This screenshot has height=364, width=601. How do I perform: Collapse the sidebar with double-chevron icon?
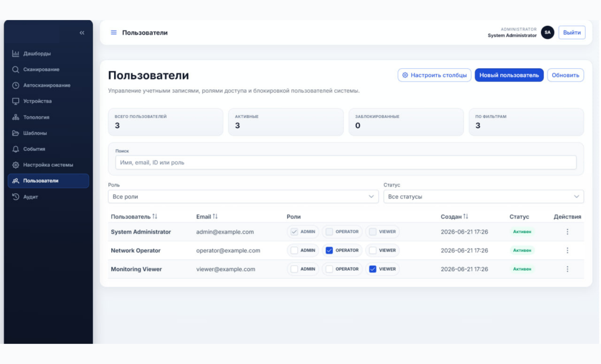coord(82,33)
